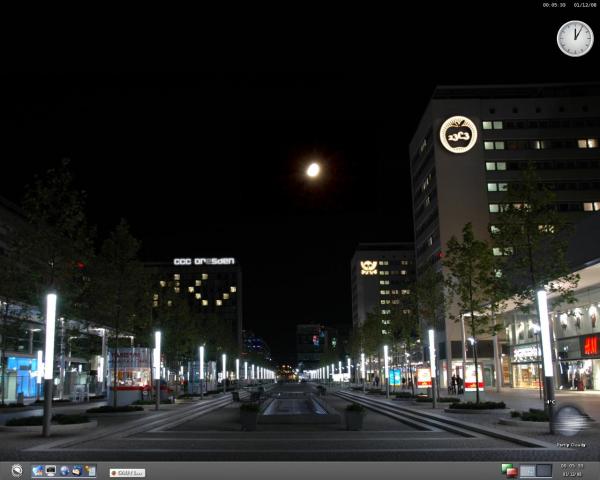
Task: Click the digital time in bottom panel
Action: coord(572,466)
